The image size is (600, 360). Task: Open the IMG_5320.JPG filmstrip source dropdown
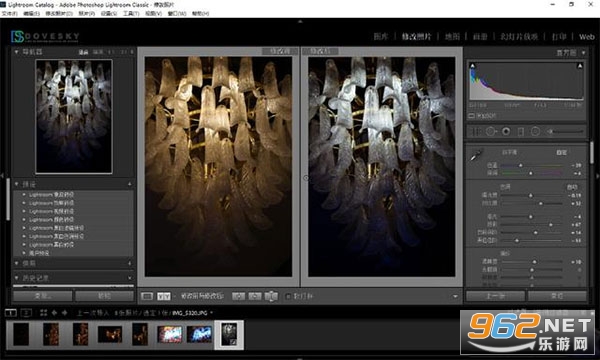coord(212,313)
